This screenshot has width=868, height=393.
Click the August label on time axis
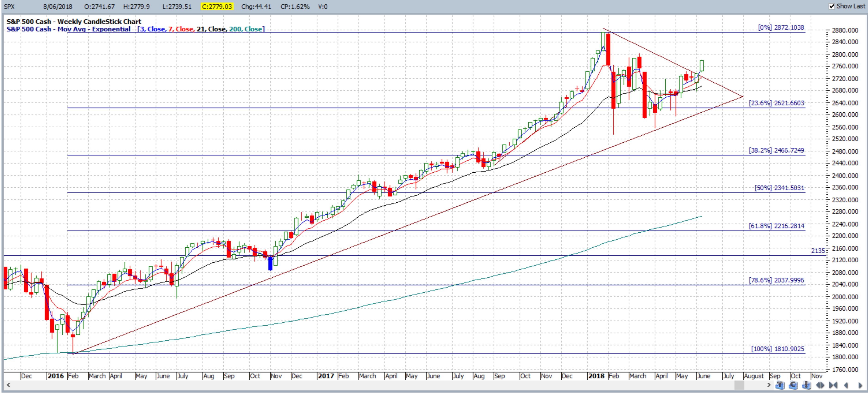point(754,376)
